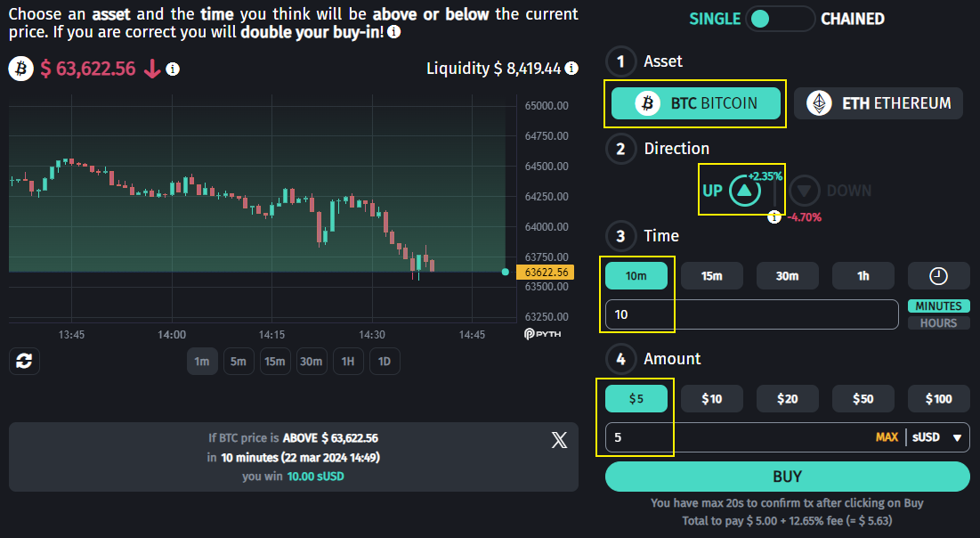
Task: Switch chart to 1D interval
Action: click(385, 361)
